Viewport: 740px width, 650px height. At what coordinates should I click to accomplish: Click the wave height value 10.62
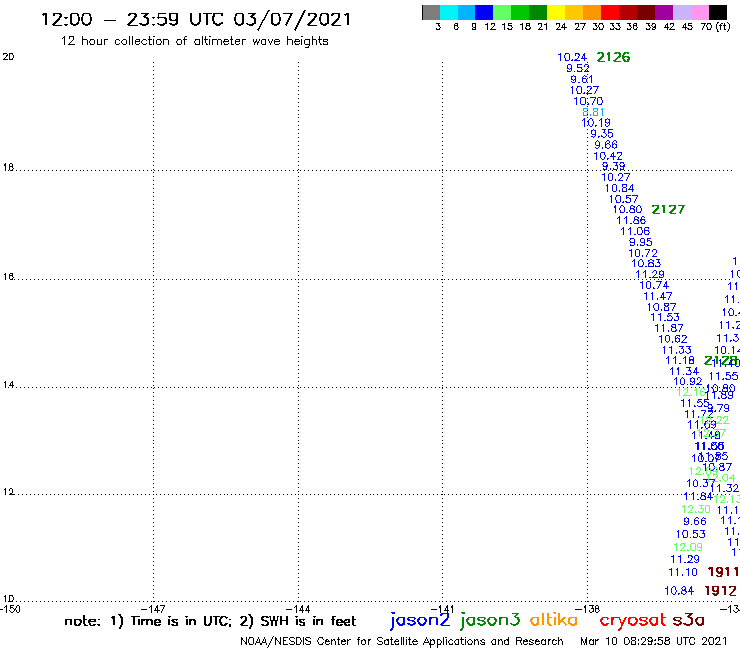[673, 339]
